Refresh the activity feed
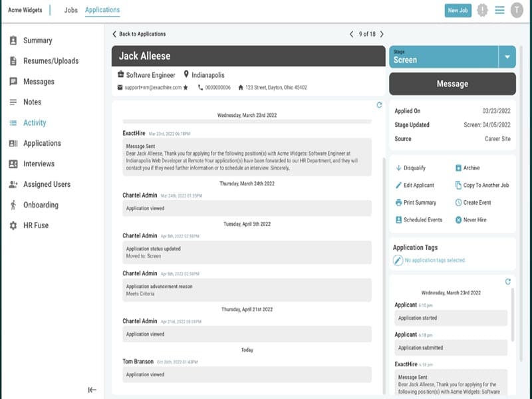 pyautogui.click(x=379, y=105)
